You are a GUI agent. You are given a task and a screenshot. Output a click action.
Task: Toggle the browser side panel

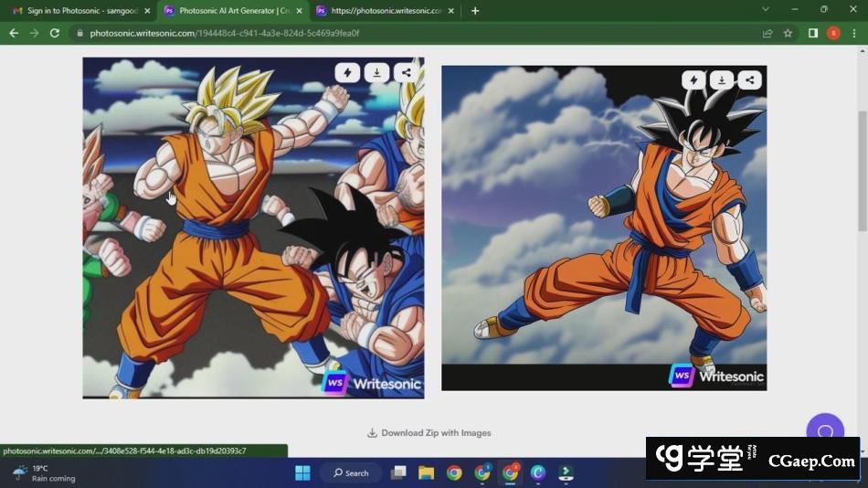coord(812,33)
